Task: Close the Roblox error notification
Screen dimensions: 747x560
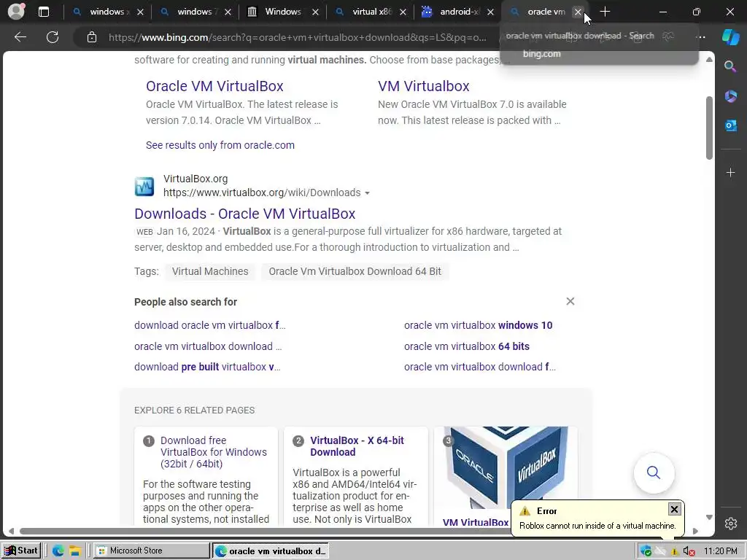Action: click(673, 509)
